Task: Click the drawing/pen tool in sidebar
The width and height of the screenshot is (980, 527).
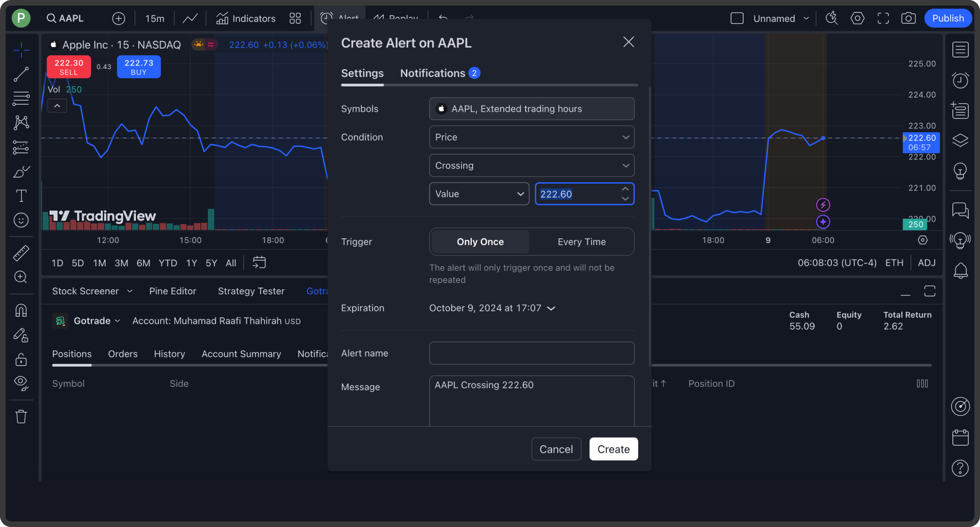Action: pyautogui.click(x=22, y=172)
